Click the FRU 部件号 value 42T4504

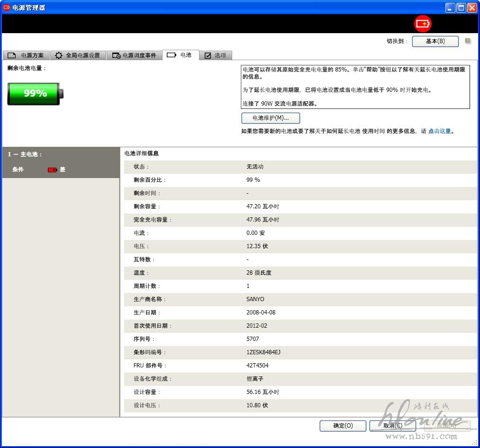(257, 366)
